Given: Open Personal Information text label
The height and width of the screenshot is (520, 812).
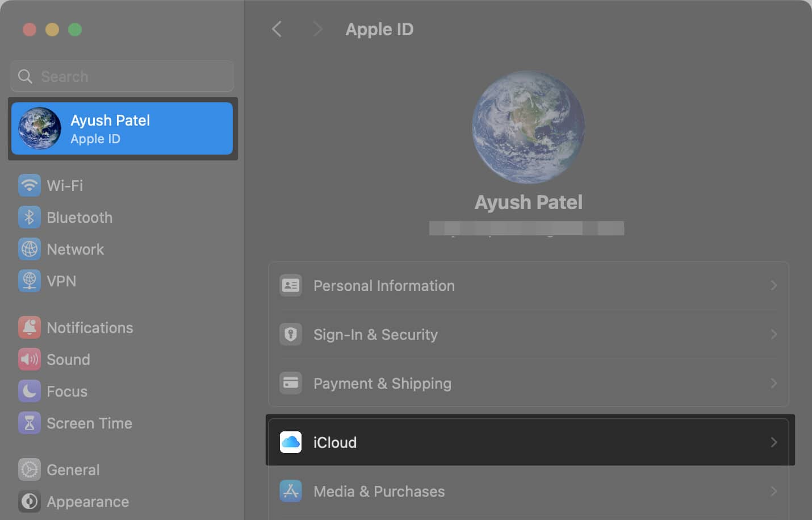Looking at the screenshot, I should tap(384, 285).
